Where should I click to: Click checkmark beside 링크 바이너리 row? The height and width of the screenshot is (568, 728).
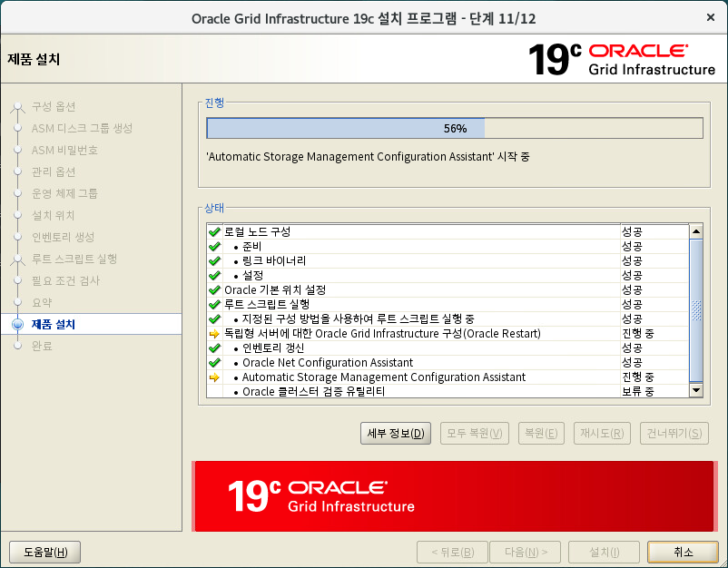[214, 260]
